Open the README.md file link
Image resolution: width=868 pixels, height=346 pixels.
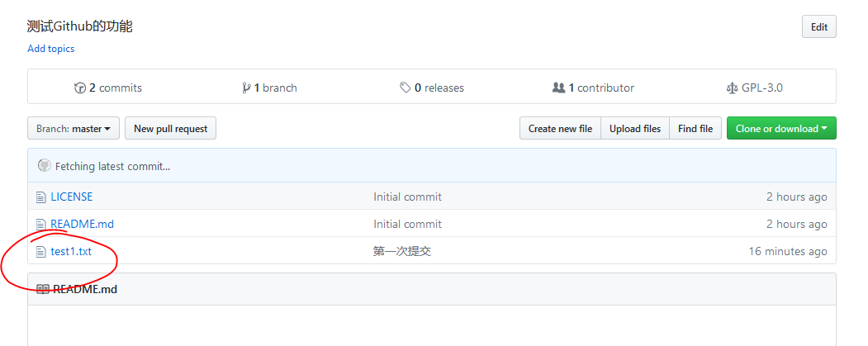82,225
